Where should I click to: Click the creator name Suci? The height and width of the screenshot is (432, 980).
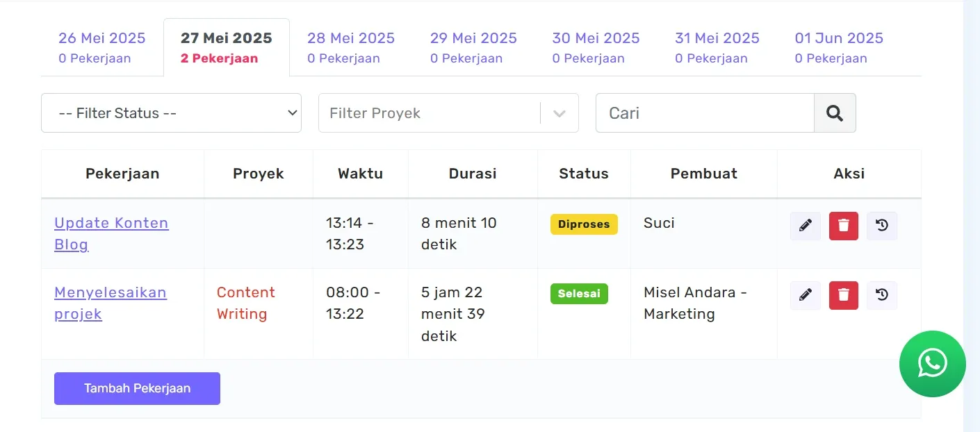659,223
